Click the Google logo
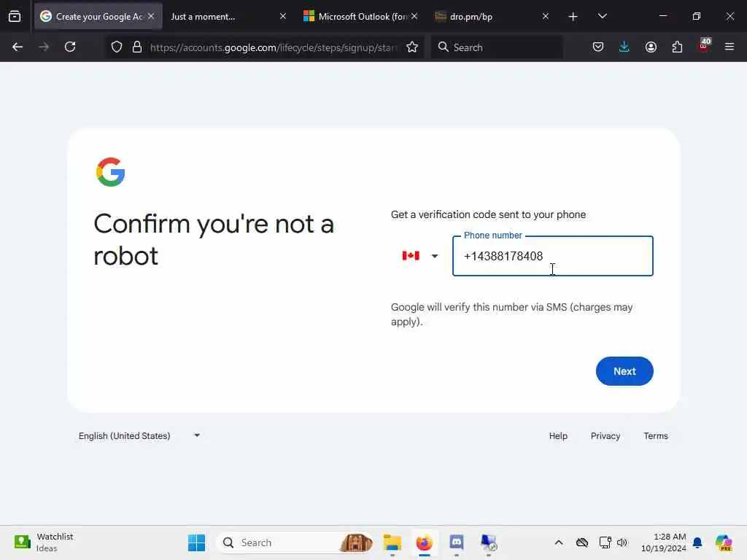 tap(111, 172)
